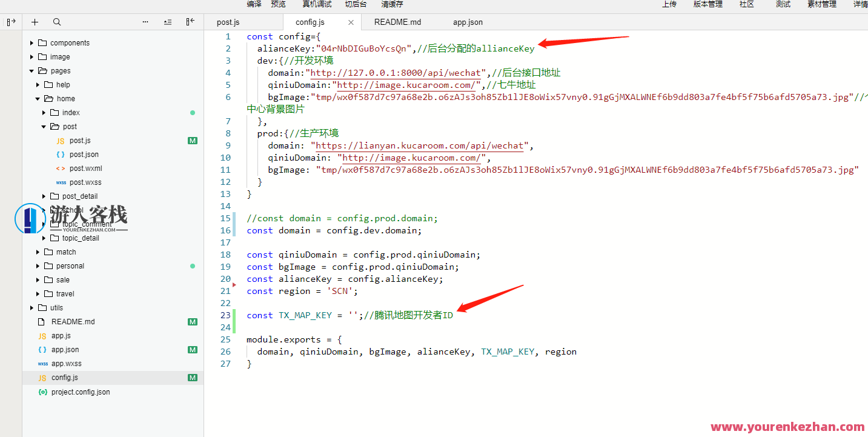Click the plus icon to add new file
This screenshot has width=868, height=437.
[x=35, y=22]
